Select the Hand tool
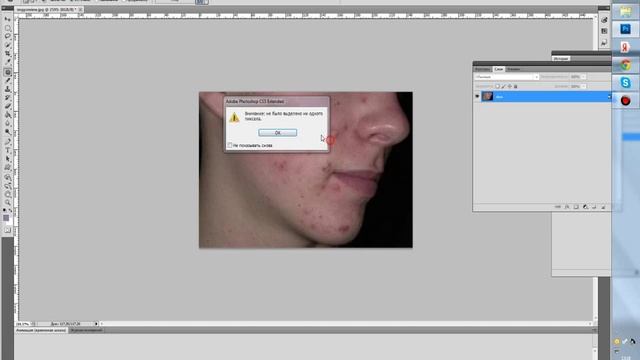The image size is (640, 360). point(8,194)
